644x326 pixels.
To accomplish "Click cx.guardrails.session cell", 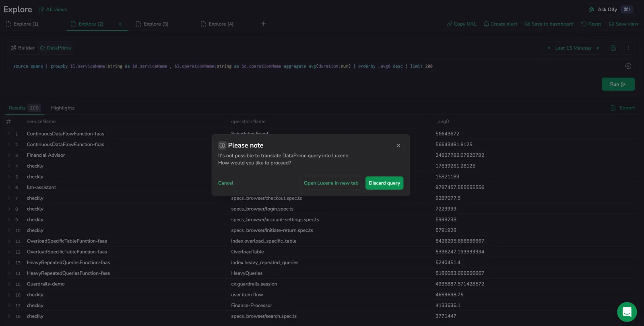I will 254,284.
